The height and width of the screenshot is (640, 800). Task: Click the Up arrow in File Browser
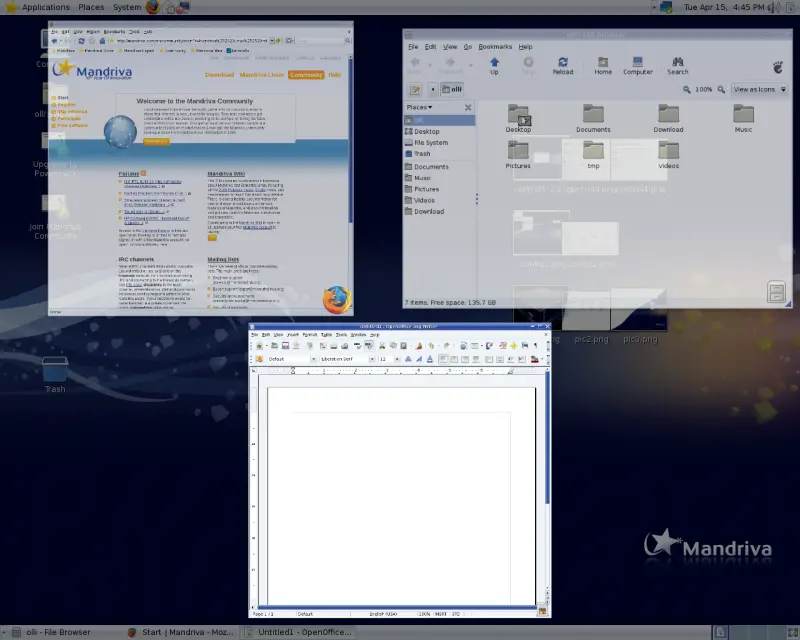(x=494, y=66)
